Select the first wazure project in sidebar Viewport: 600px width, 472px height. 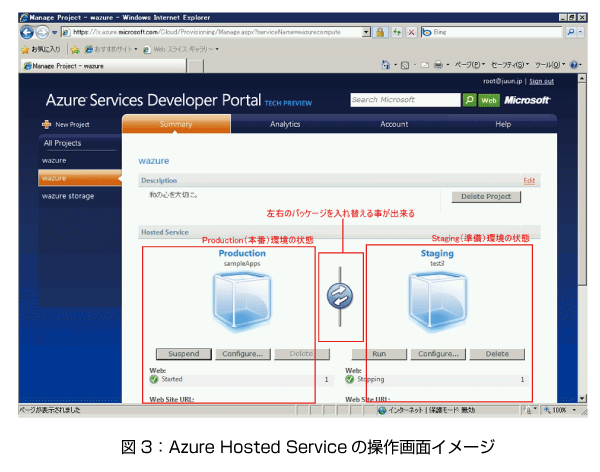coord(54,160)
